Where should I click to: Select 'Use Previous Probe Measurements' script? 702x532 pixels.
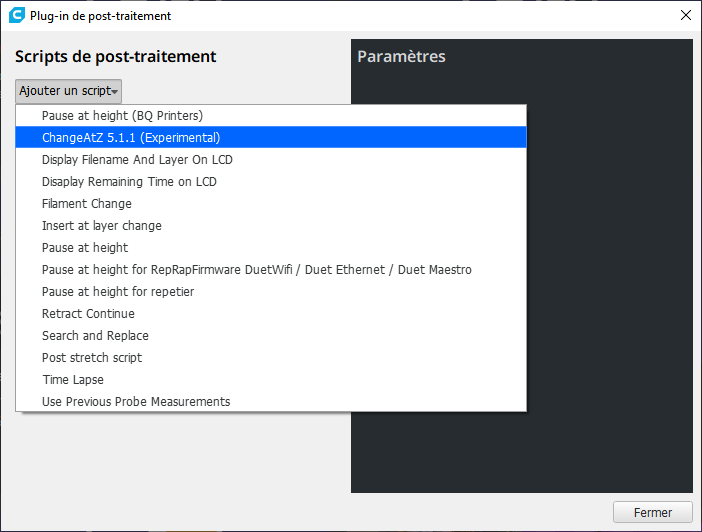[x=136, y=402]
